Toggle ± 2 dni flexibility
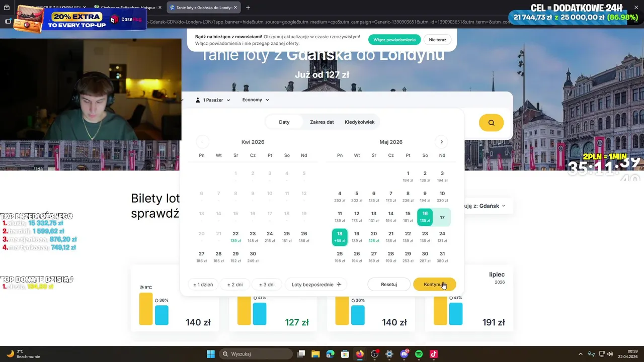The image size is (644, 362). click(235, 285)
